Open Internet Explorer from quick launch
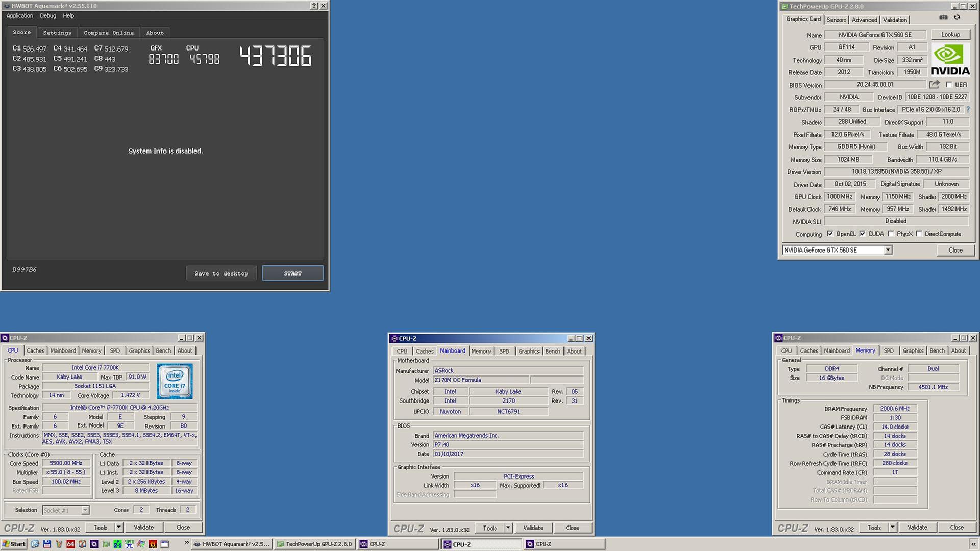Screen dimensions: 980x551 [35, 544]
